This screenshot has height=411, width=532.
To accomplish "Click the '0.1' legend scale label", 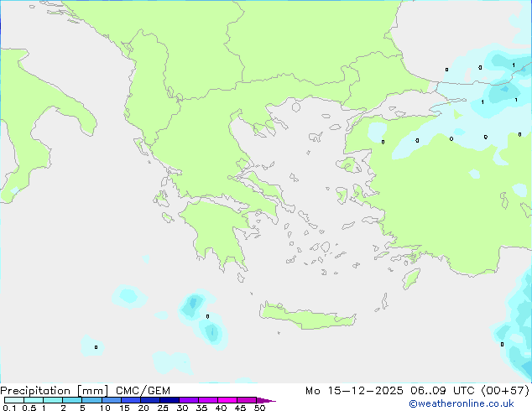I will point(9,408).
